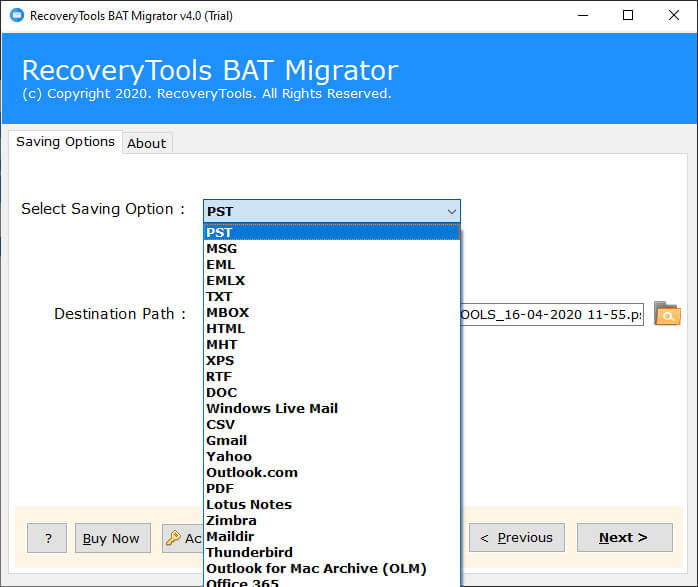Viewport: 698px width, 587px height.
Task: Minimize the BAT Migrator window
Action: click(x=583, y=16)
